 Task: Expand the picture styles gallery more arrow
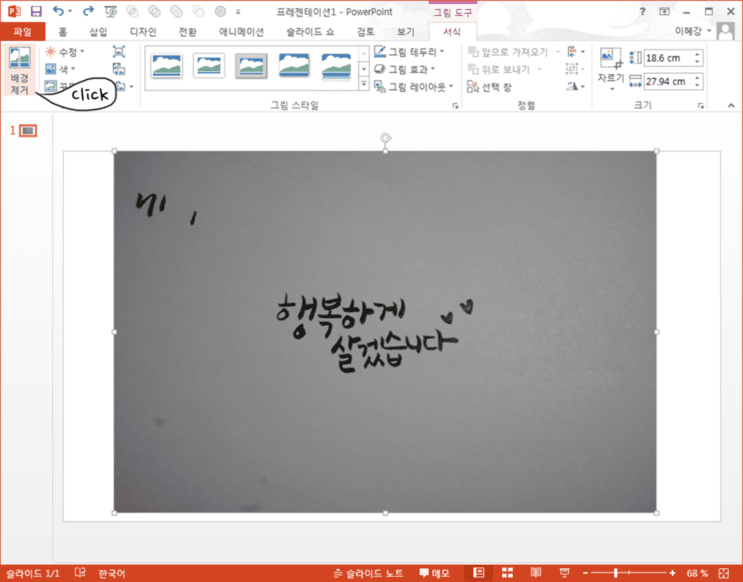364,84
